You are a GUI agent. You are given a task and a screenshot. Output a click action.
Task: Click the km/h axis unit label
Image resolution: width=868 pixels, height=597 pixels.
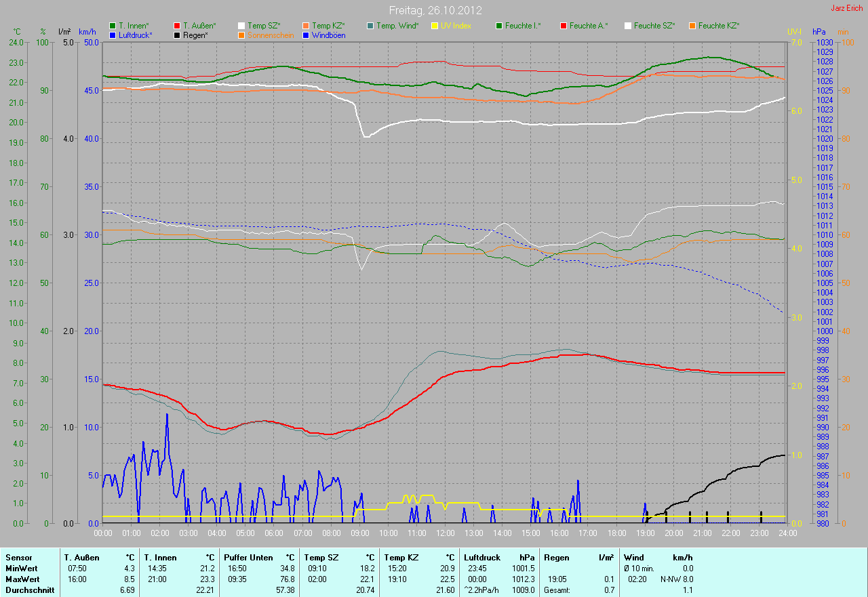point(87,32)
